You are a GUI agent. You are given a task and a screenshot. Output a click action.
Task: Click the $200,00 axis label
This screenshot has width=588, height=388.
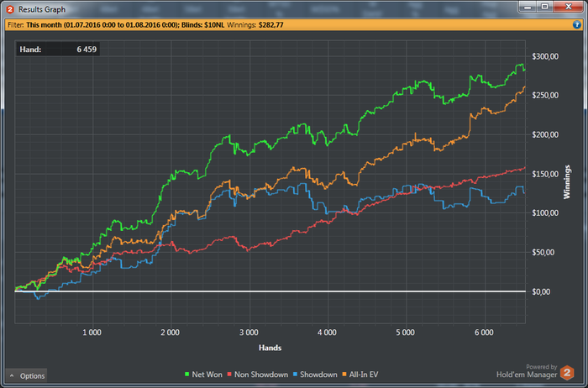click(x=545, y=135)
